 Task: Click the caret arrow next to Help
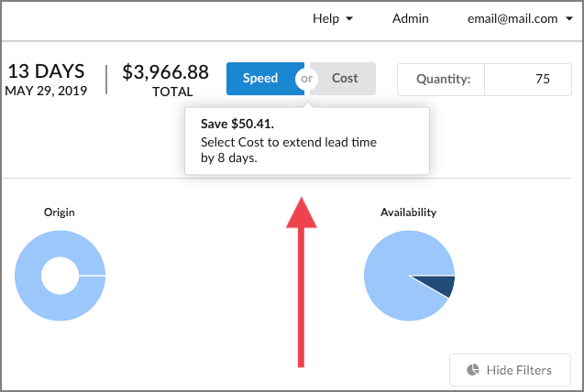(x=349, y=19)
